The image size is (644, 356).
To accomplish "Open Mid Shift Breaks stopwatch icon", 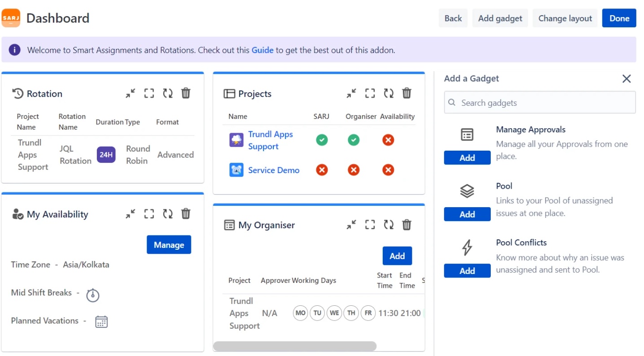I will tap(93, 295).
